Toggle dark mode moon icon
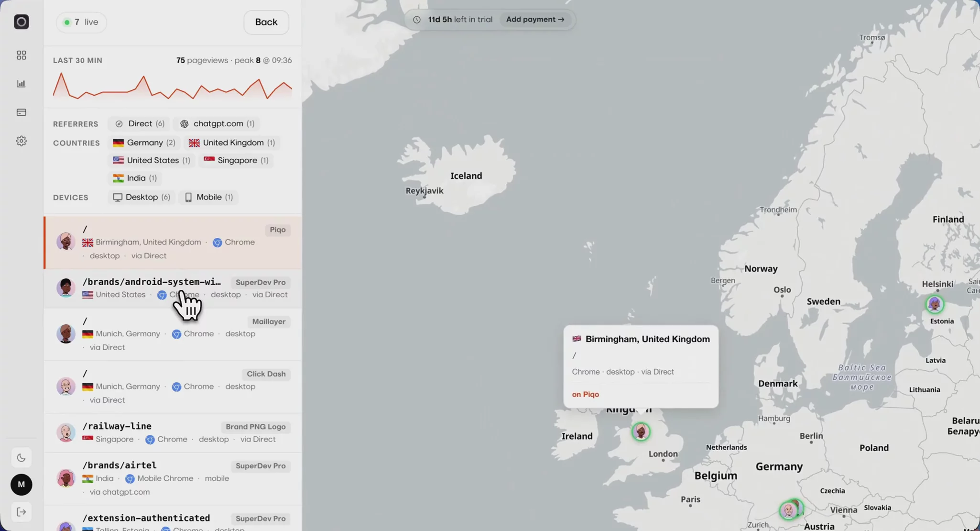The height and width of the screenshot is (531, 980). 21,458
